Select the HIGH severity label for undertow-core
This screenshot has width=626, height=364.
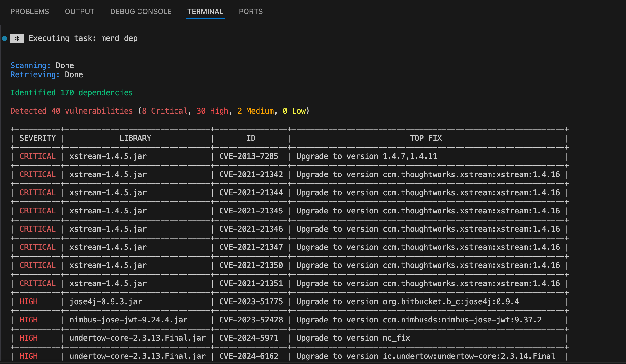28,338
